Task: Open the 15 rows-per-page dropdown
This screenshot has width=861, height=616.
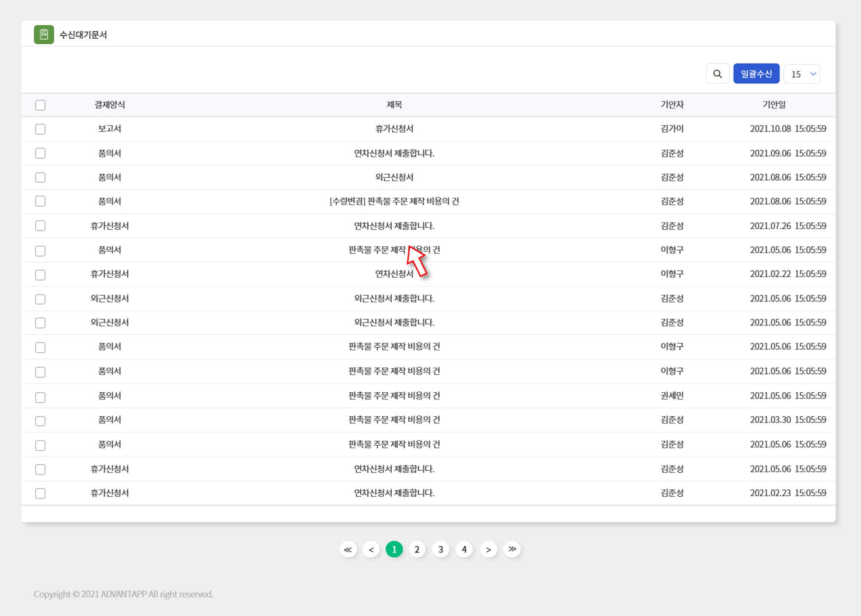Action: tap(802, 74)
